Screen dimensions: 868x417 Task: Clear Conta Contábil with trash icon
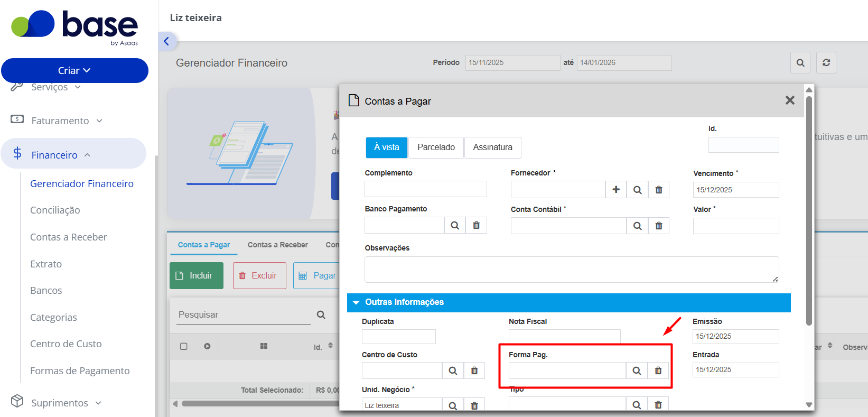point(659,226)
